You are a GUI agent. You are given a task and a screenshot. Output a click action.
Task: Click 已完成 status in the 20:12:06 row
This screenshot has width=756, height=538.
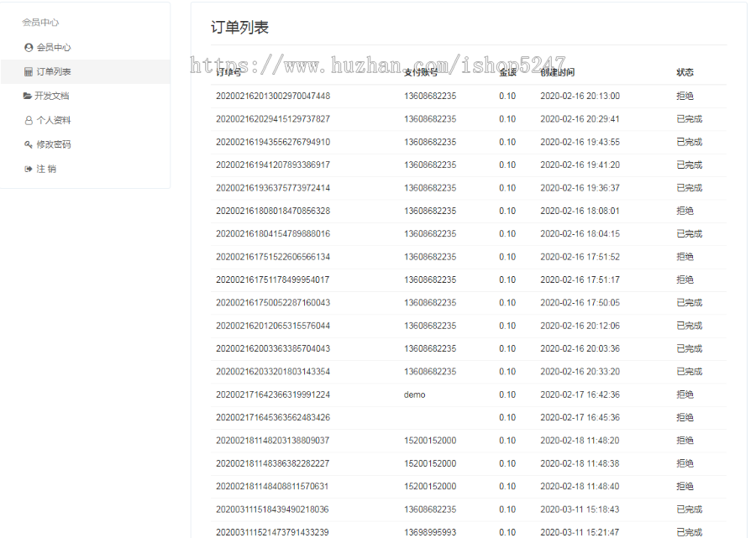point(690,326)
